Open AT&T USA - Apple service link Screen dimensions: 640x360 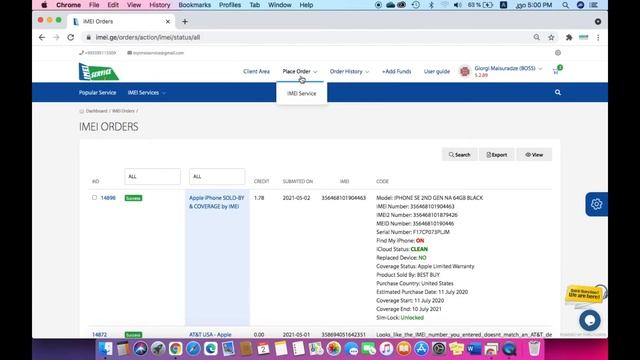[210, 335]
